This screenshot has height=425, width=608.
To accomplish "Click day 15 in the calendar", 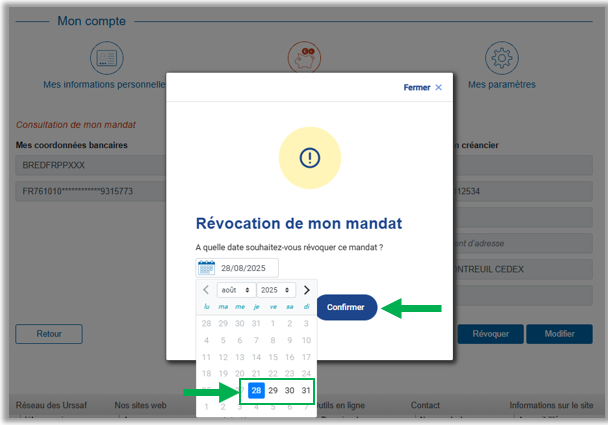I will click(273, 357).
